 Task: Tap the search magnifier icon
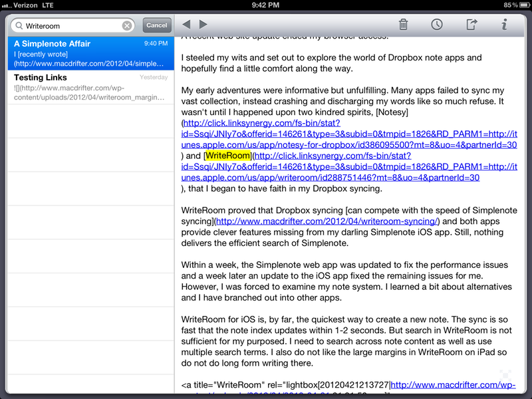pos(19,26)
